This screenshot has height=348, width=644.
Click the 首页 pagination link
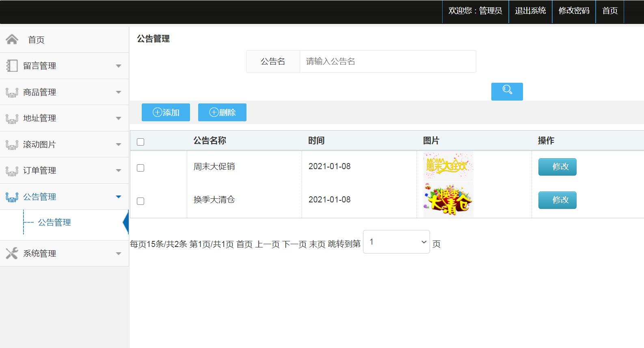tap(244, 244)
